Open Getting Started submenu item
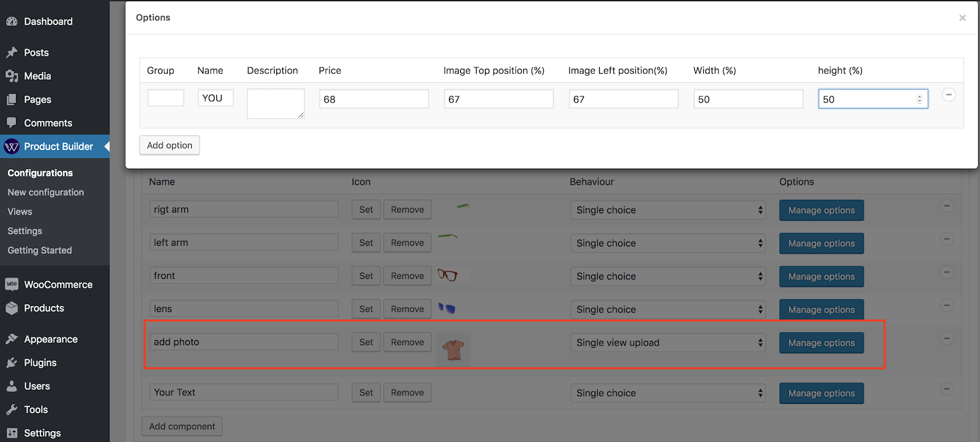This screenshot has height=442, width=980. pyautogui.click(x=40, y=250)
